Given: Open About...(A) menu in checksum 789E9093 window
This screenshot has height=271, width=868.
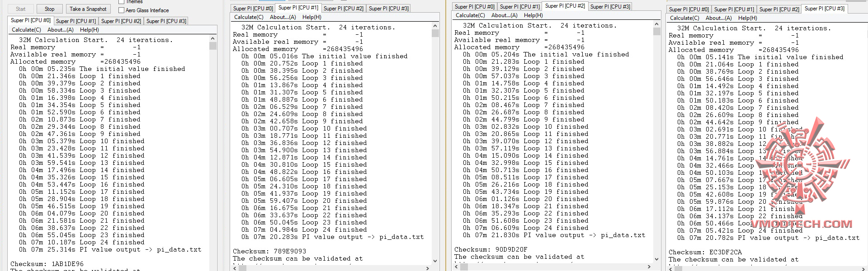Looking at the screenshot, I should (x=283, y=17).
